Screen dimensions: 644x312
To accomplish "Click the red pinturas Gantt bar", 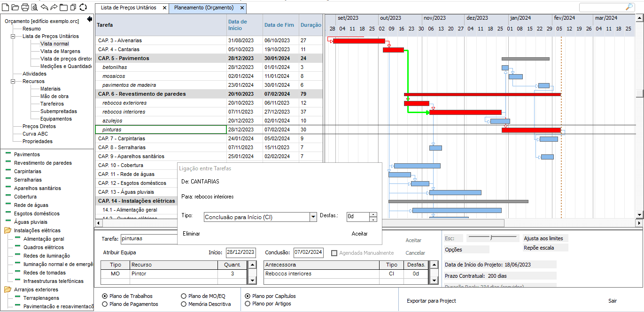I will [531, 130].
